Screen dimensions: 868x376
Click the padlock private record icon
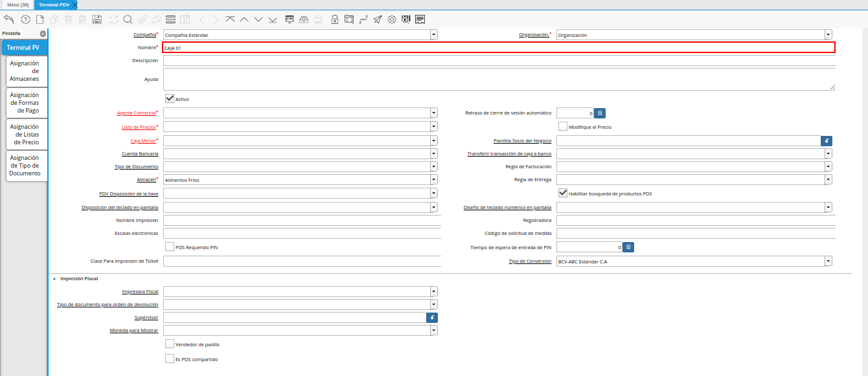pos(335,19)
